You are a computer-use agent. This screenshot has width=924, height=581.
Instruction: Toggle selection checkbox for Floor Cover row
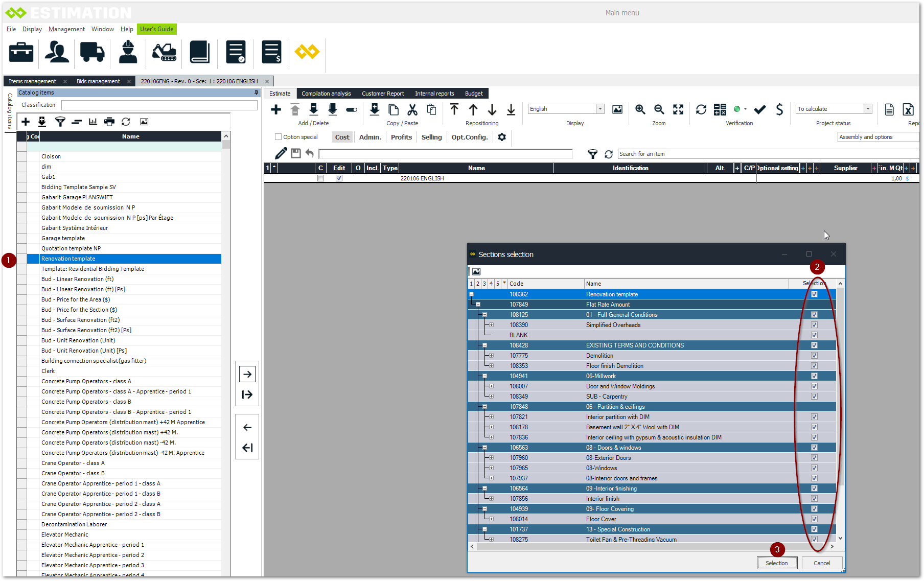814,519
